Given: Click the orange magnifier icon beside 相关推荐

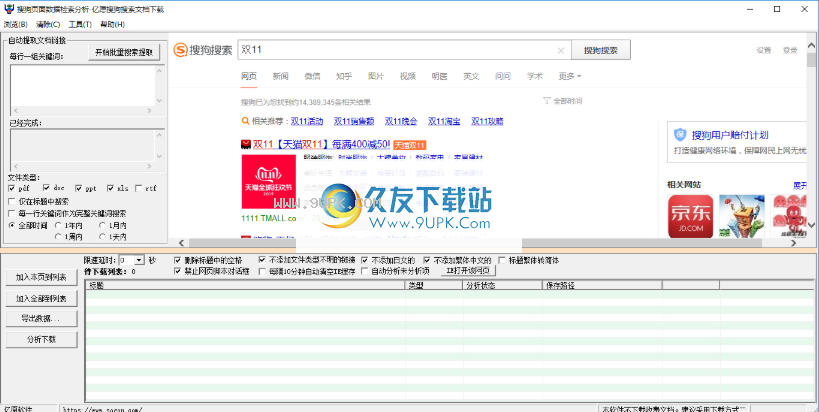Looking at the screenshot, I should click(245, 121).
